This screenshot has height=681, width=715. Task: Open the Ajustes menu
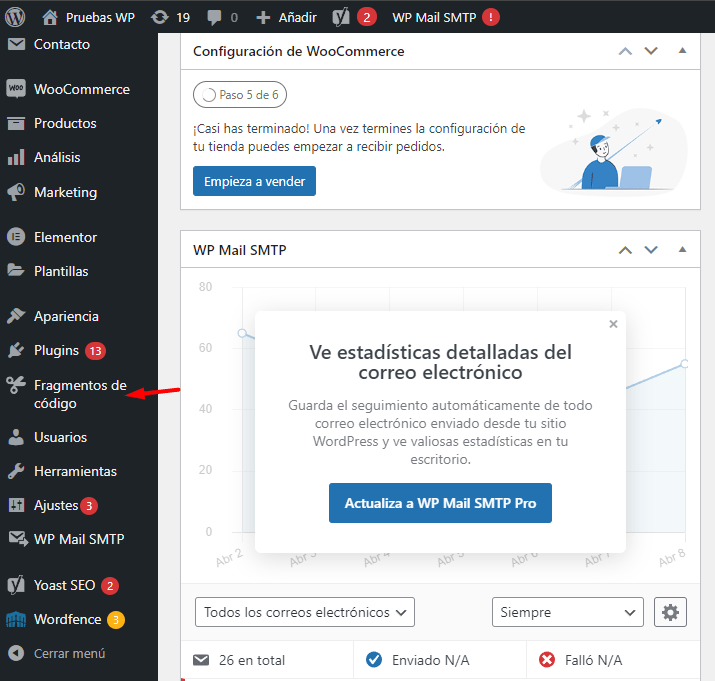pyautogui.click(x=56, y=505)
